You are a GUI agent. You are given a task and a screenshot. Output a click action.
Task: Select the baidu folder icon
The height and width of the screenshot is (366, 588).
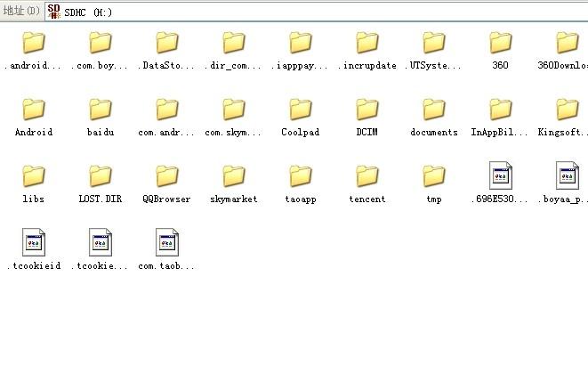coord(101,110)
